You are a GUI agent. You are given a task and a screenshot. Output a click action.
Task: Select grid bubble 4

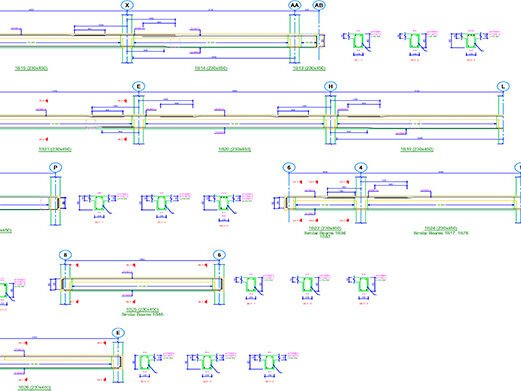pyautogui.click(x=361, y=167)
